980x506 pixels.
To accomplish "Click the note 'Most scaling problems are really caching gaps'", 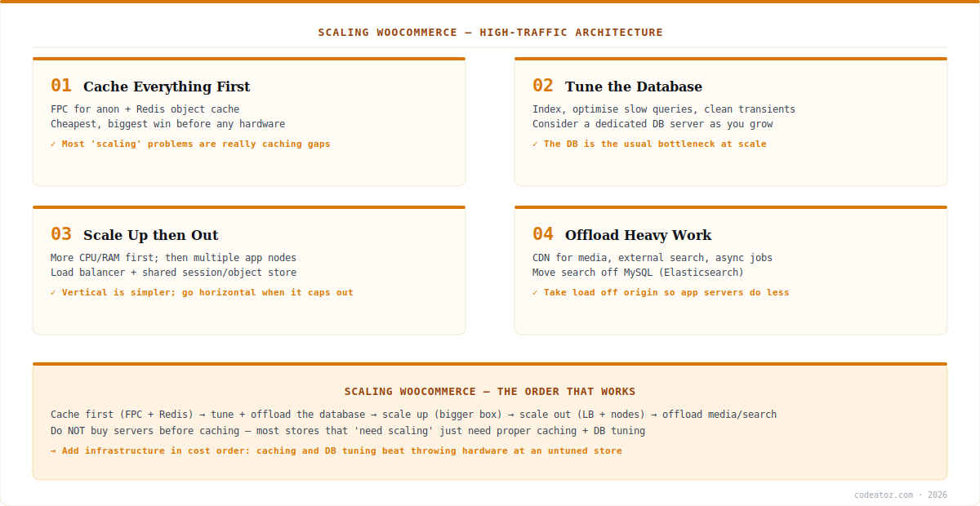I will 190,144.
